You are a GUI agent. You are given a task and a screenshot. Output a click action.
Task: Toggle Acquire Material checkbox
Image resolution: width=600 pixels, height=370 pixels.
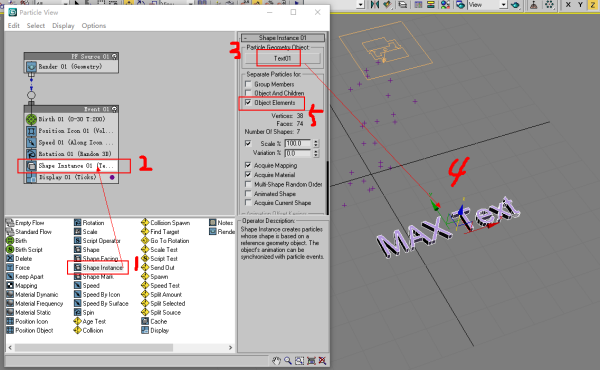click(248, 174)
